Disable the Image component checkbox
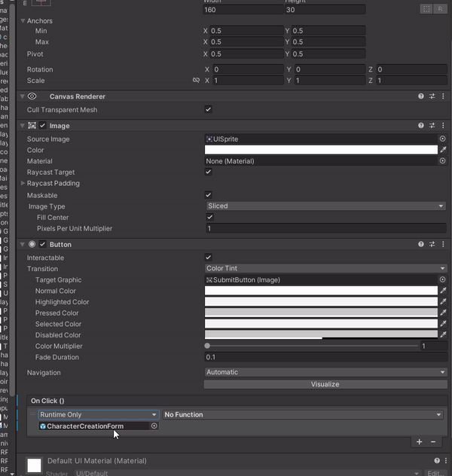 point(42,125)
